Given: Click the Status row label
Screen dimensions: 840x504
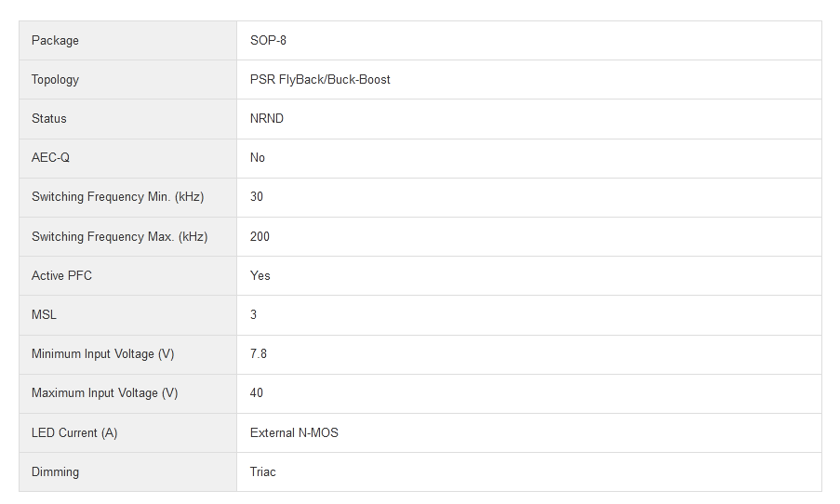Looking at the screenshot, I should (49, 118).
